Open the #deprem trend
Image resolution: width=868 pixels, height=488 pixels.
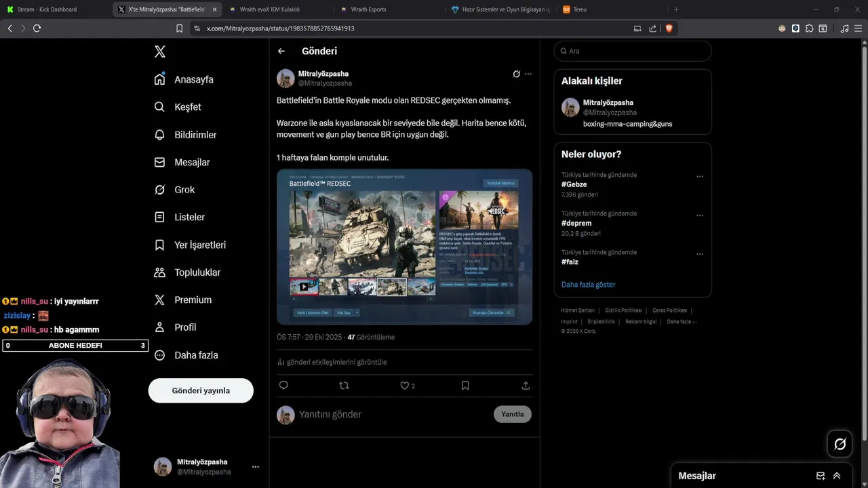576,223
